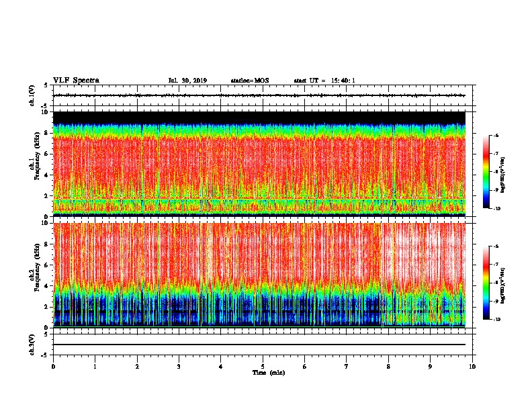This screenshot has height=411, width=532.
Task: Click the time axis tick label "9"
Action: [x=430, y=367]
